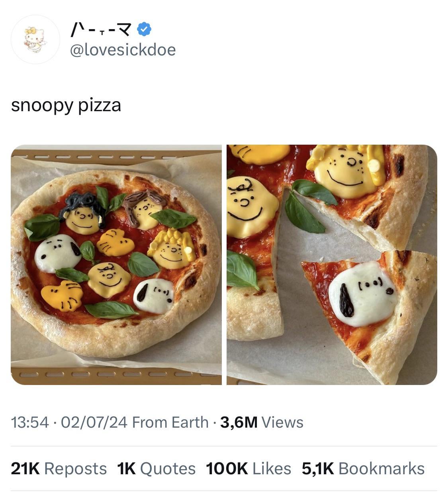Click the 5,1K Bookmarks count
The width and height of the screenshot is (448, 493).
pos(363,469)
